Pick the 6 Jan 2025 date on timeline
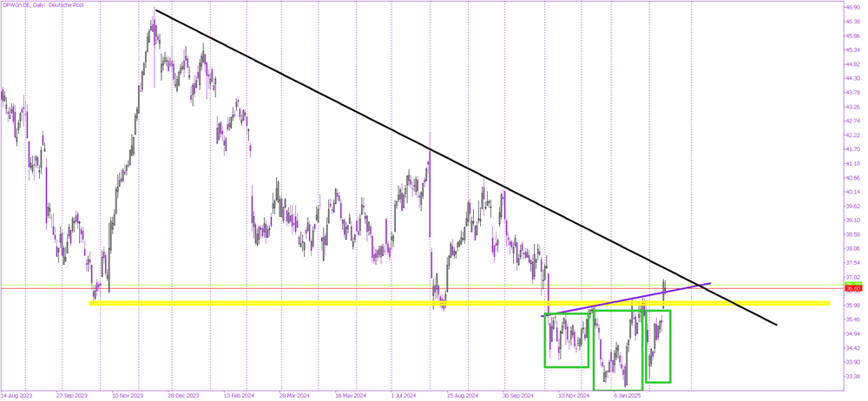The width and height of the screenshot is (868, 401). [626, 397]
